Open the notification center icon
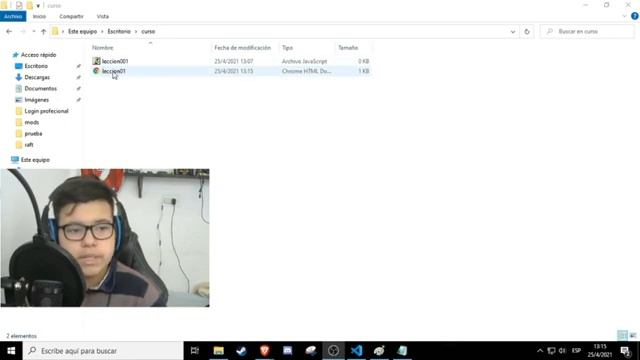This screenshot has height=360, width=640. 625,351
